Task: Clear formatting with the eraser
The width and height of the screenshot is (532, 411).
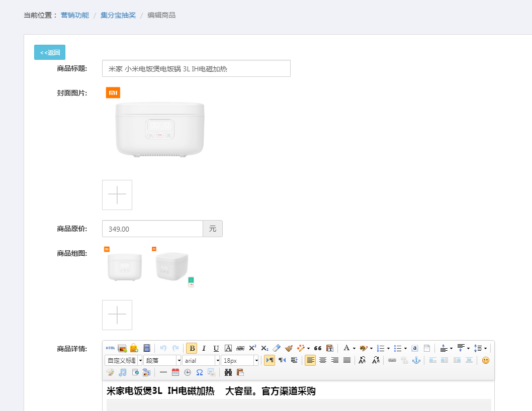Action: point(277,348)
